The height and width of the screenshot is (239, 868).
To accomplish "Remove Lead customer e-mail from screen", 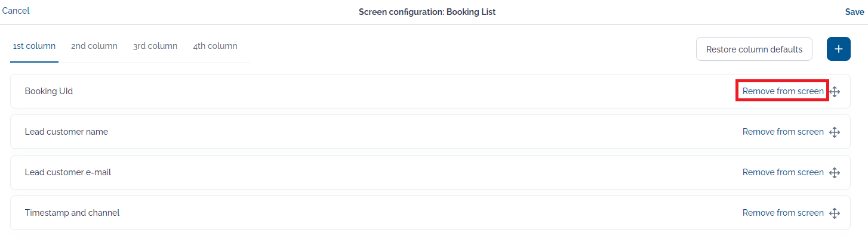I will [x=783, y=172].
